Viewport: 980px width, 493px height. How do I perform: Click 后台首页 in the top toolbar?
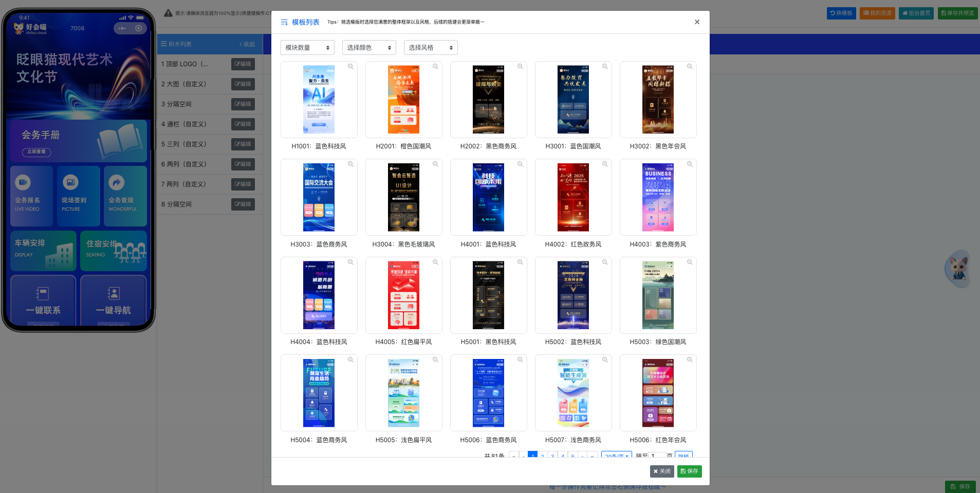tap(916, 13)
